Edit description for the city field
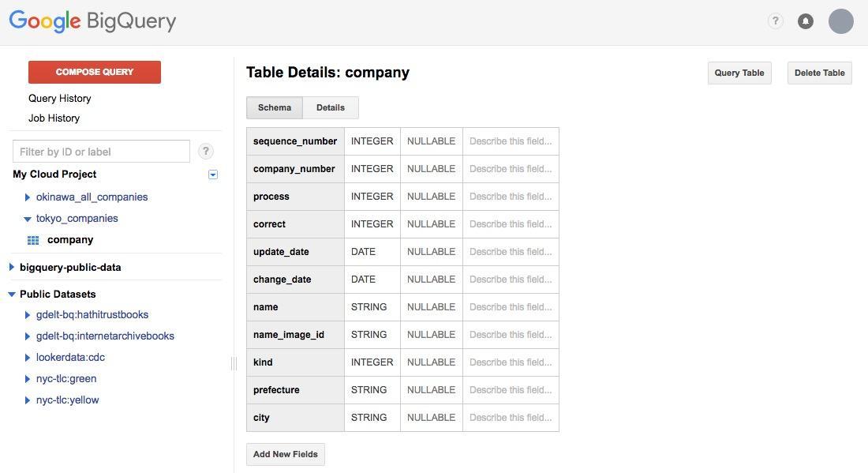This screenshot has height=473, width=868. pos(511,419)
